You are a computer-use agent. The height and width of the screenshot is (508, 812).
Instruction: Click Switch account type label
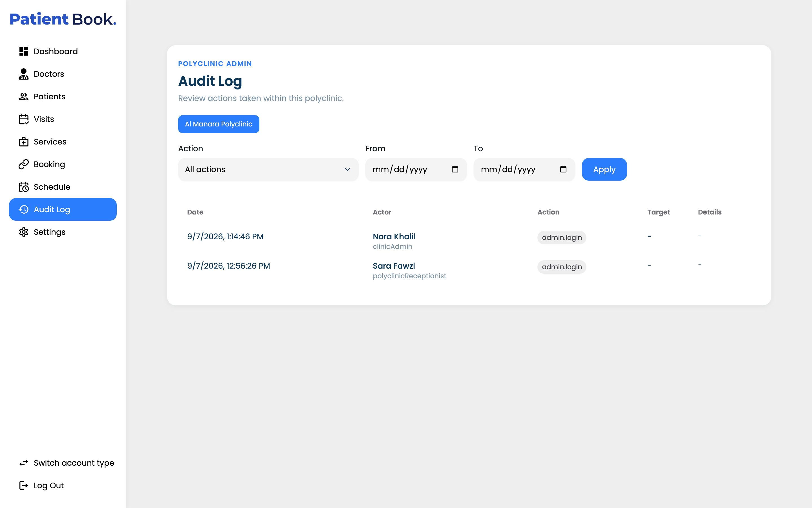point(74,463)
